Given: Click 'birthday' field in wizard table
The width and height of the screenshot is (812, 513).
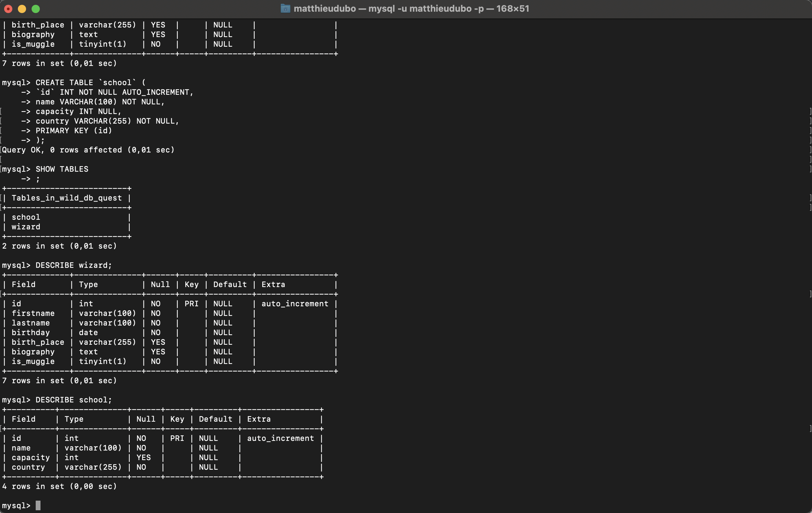Looking at the screenshot, I should tap(31, 333).
